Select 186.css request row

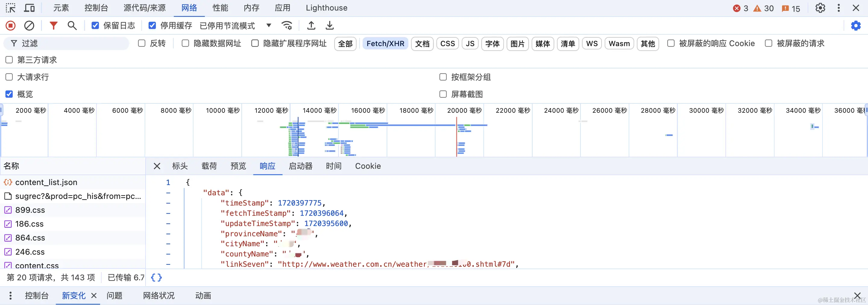pyautogui.click(x=72, y=224)
